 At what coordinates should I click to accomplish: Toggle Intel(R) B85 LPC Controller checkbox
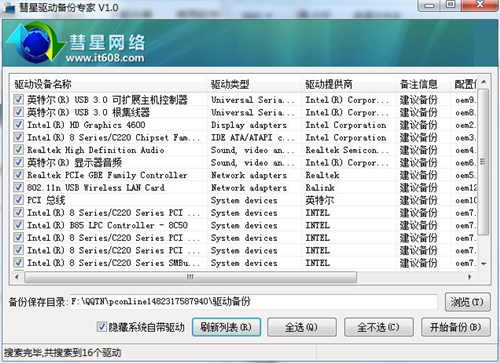19,225
